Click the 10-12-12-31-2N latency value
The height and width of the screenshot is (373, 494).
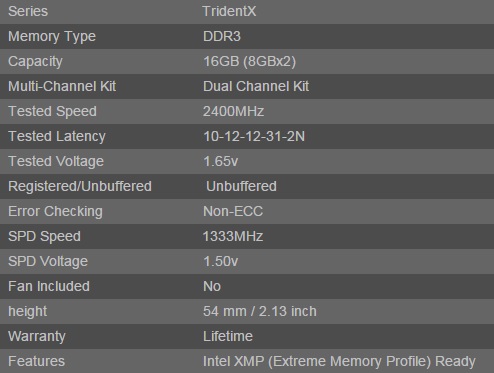pyautogui.click(x=254, y=136)
